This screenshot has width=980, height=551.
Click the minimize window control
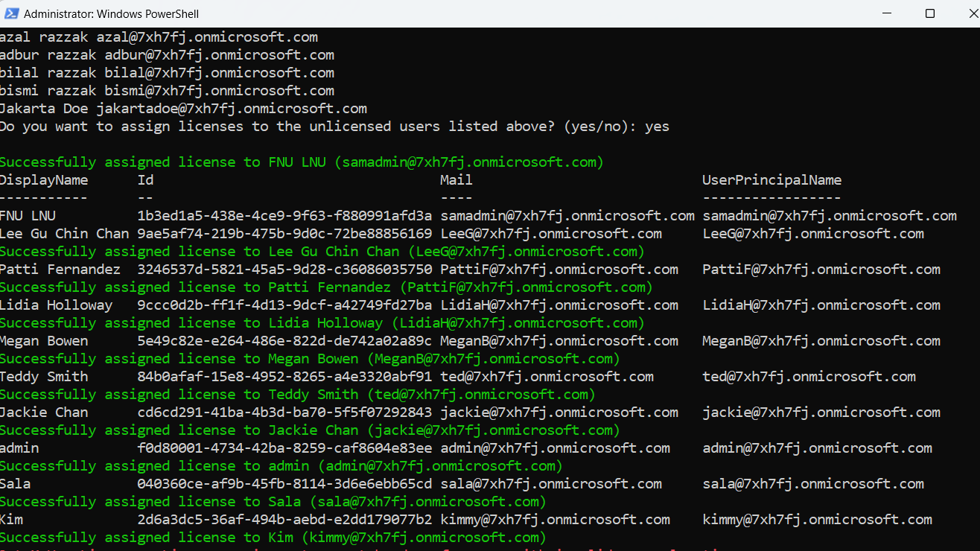pyautogui.click(x=886, y=13)
